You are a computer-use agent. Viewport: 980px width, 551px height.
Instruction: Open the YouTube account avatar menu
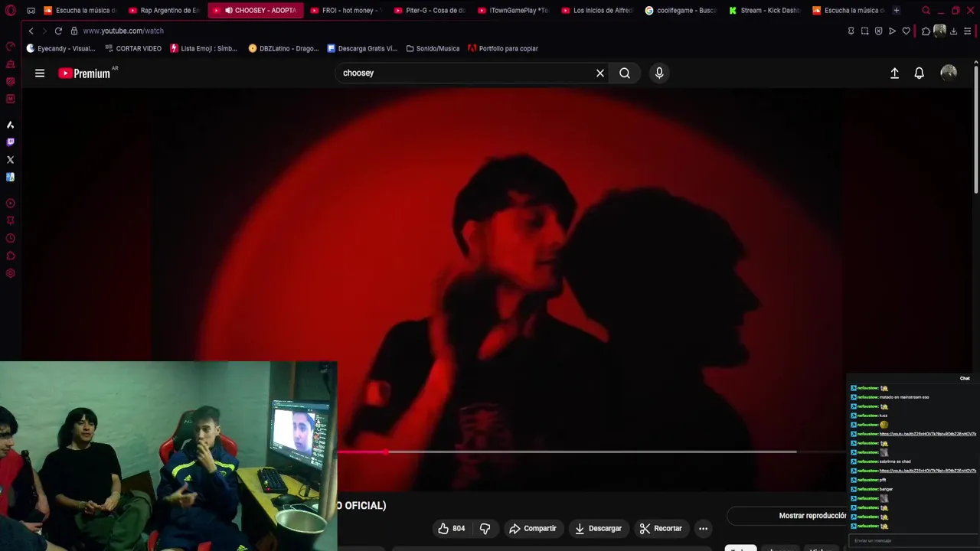[949, 73]
